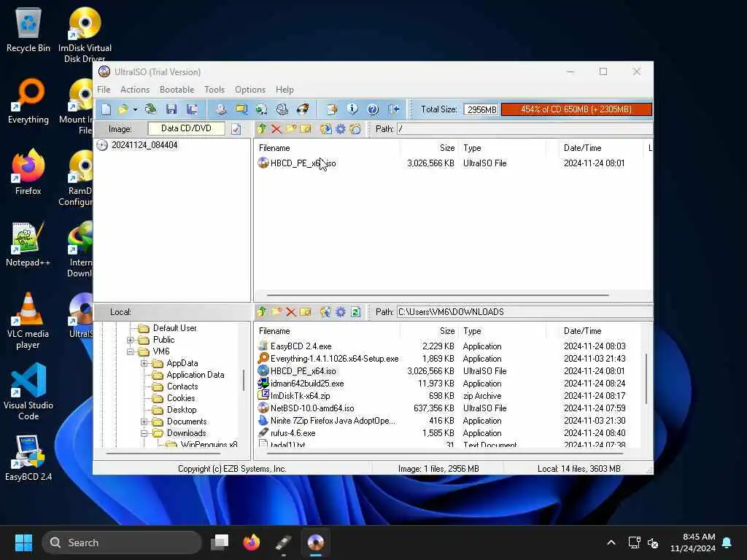Select the Desktop folder in the tree
747x560 pixels.
tap(182, 410)
